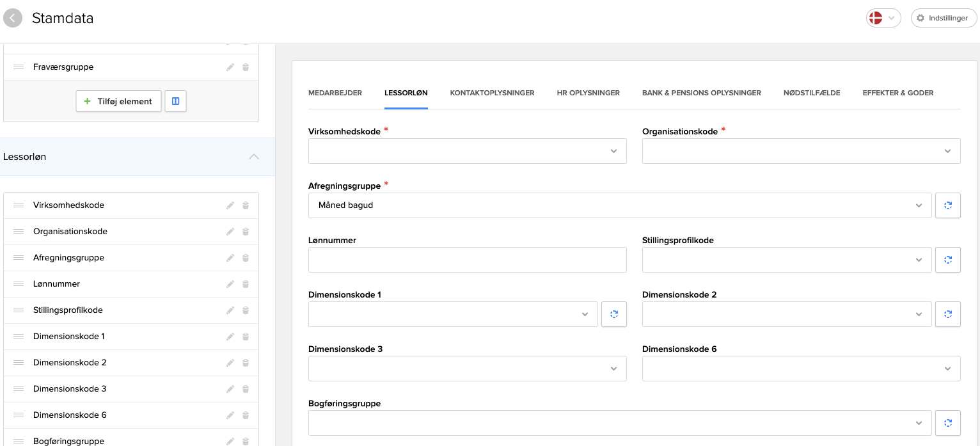The height and width of the screenshot is (446, 980).
Task: Open the Bank & Pensions Oplysninger tab
Action: point(701,93)
